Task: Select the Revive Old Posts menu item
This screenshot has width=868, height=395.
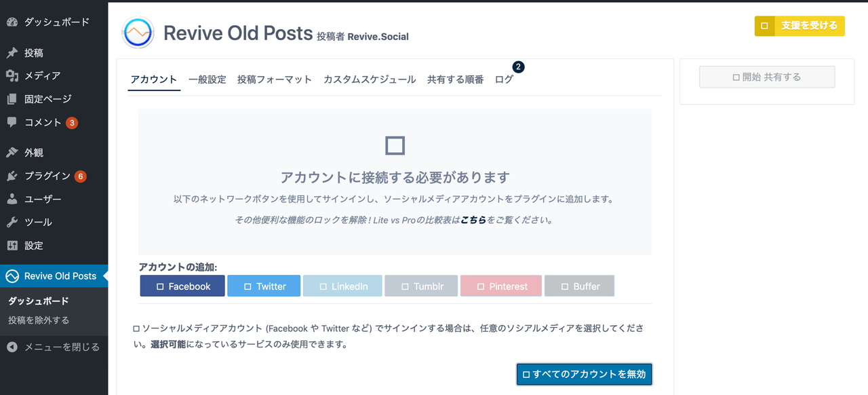Action: (x=54, y=276)
